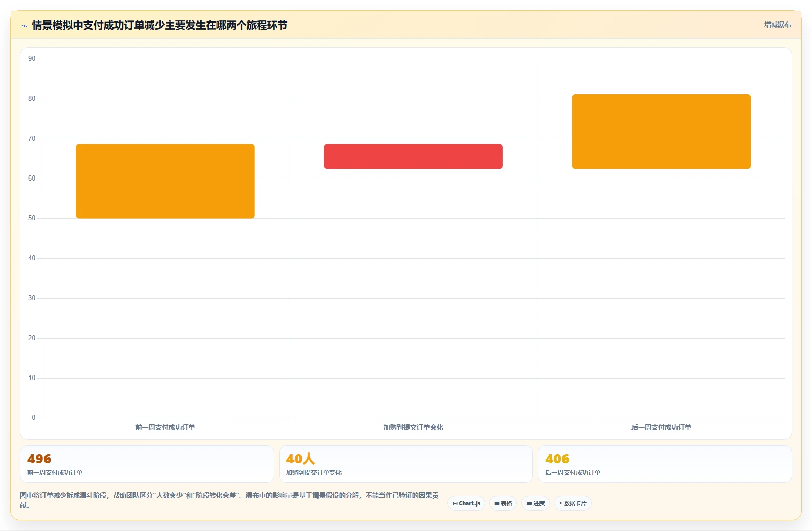
Task: Select the 进度 tag pill
Action: [x=535, y=503]
